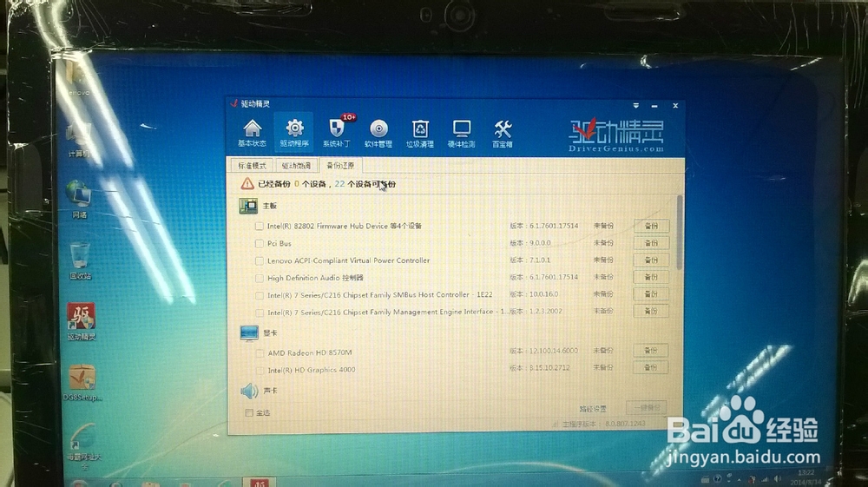Screen dimensions: 868x487
Task: Click the 一键备份 one-click backup button
Action: coord(647,408)
